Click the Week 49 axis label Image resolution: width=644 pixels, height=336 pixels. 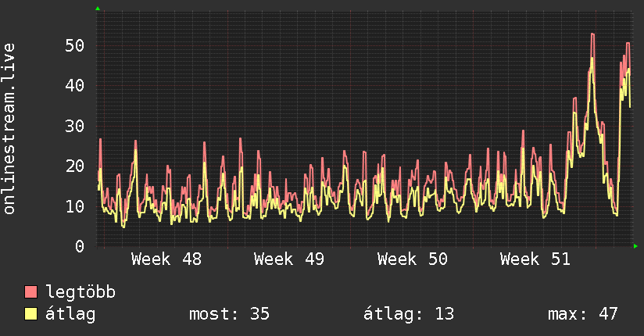[x=288, y=259]
